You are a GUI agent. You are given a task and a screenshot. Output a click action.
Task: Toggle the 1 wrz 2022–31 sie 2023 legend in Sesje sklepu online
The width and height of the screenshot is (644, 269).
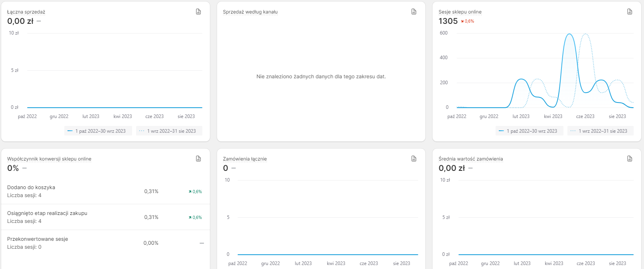600,131
